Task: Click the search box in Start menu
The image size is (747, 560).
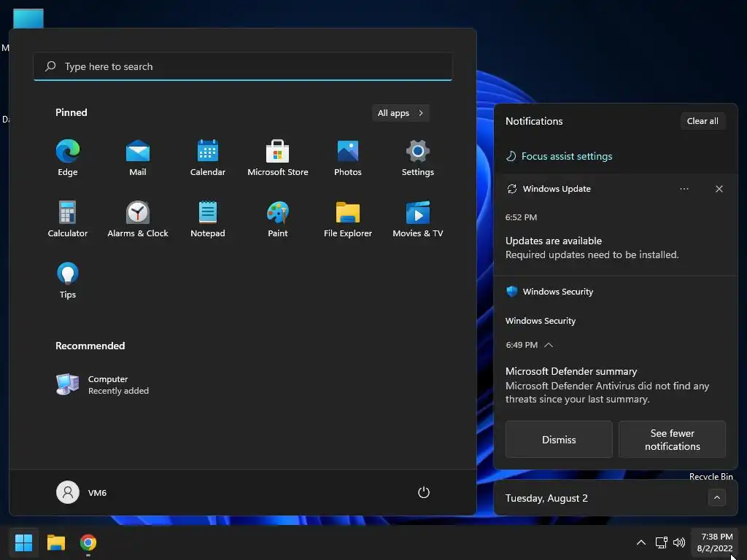Action: click(243, 66)
